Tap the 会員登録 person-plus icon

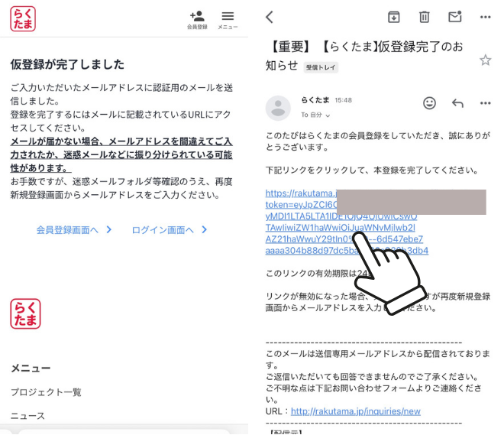pyautogui.click(x=197, y=18)
